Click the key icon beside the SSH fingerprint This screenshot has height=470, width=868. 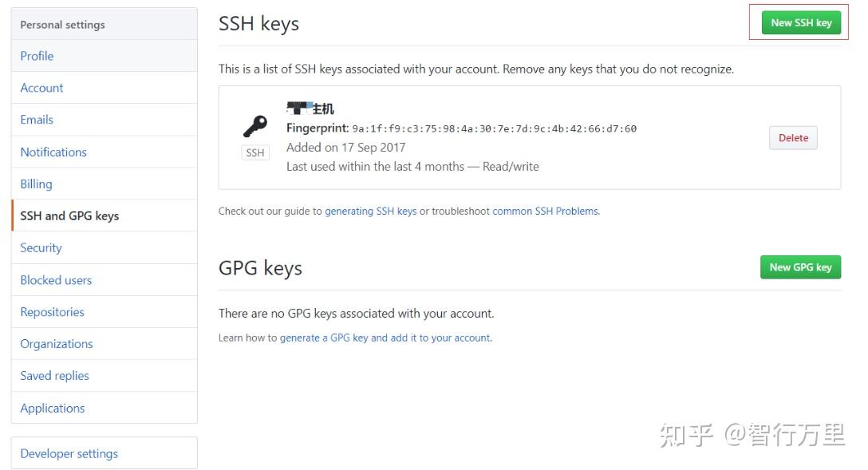[x=255, y=126]
